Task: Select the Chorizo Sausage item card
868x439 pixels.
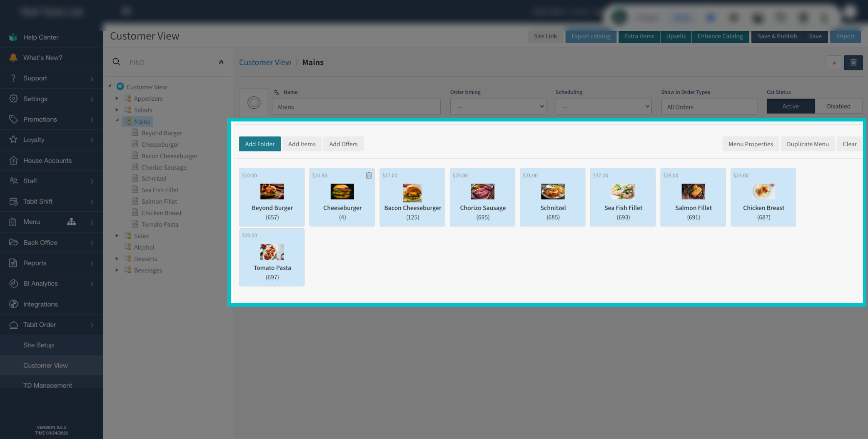Action: point(482,197)
